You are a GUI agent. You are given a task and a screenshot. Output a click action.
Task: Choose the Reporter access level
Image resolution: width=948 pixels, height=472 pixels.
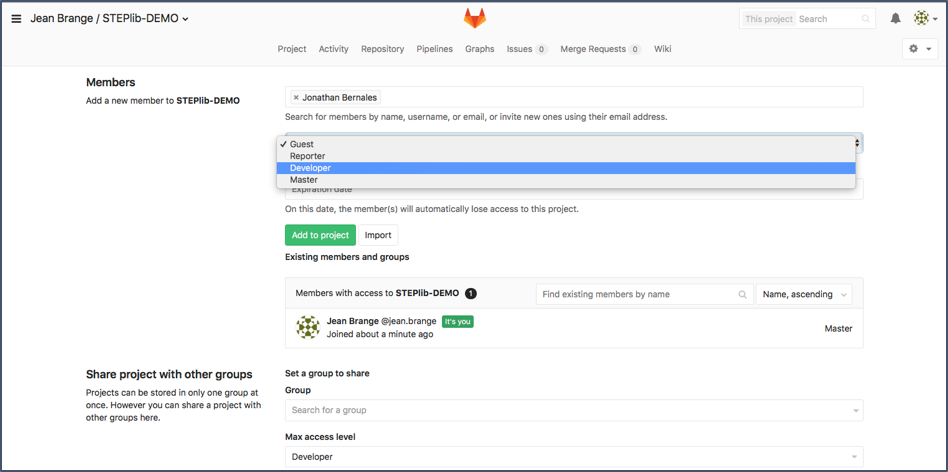[x=308, y=156]
